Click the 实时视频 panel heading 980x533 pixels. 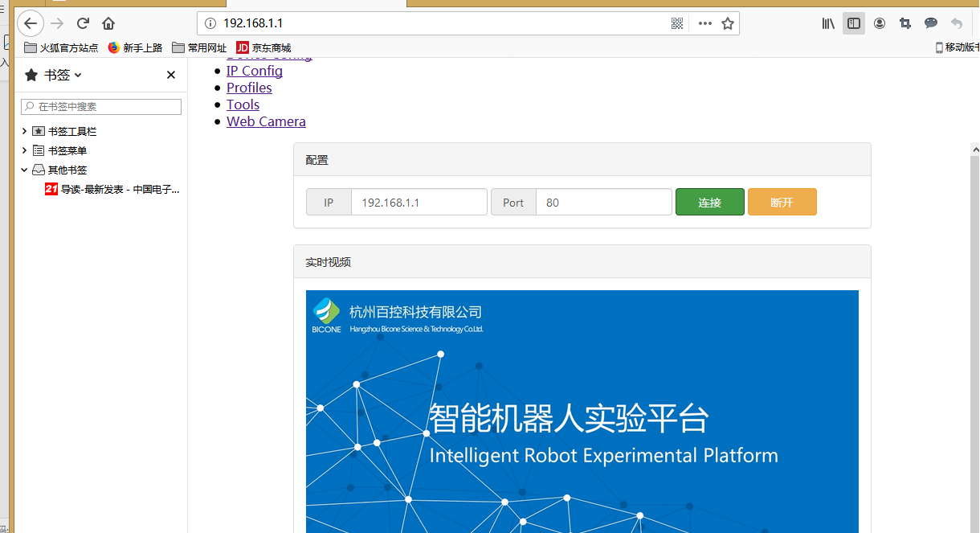pyautogui.click(x=582, y=262)
